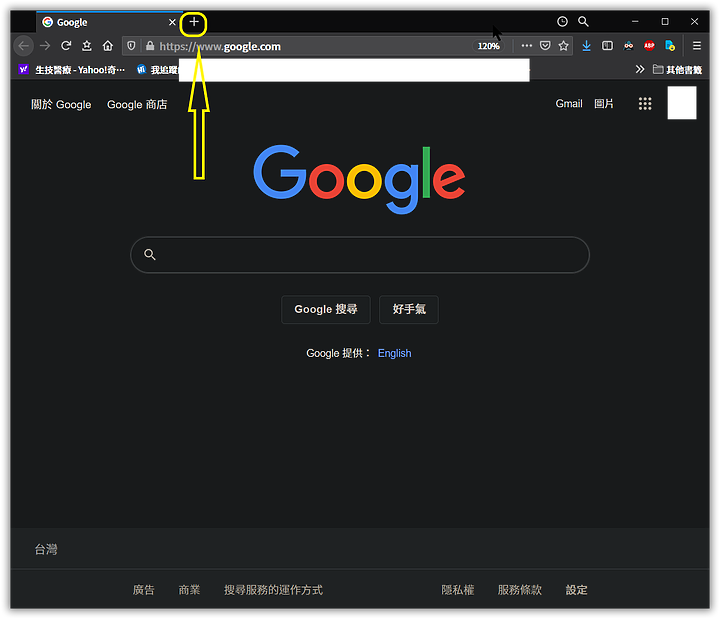Open 廣告 footer link
This screenshot has width=720, height=619.
click(x=144, y=590)
